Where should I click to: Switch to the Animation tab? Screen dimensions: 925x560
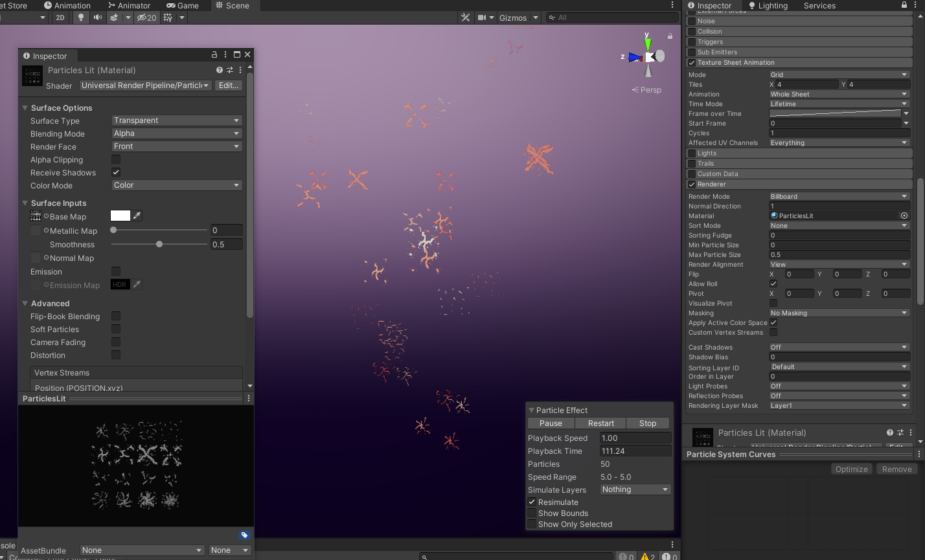click(67, 5)
